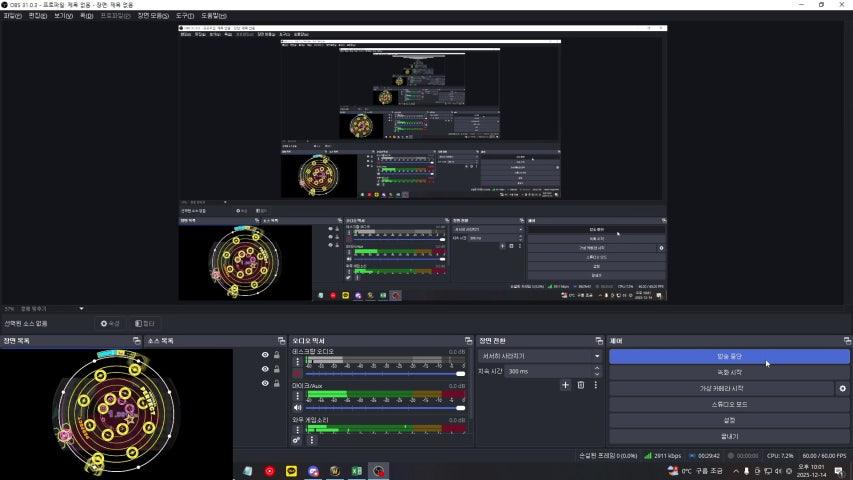
Task: Open the 데스크탑 오디오 three-dot options menu
Action: coord(297,361)
